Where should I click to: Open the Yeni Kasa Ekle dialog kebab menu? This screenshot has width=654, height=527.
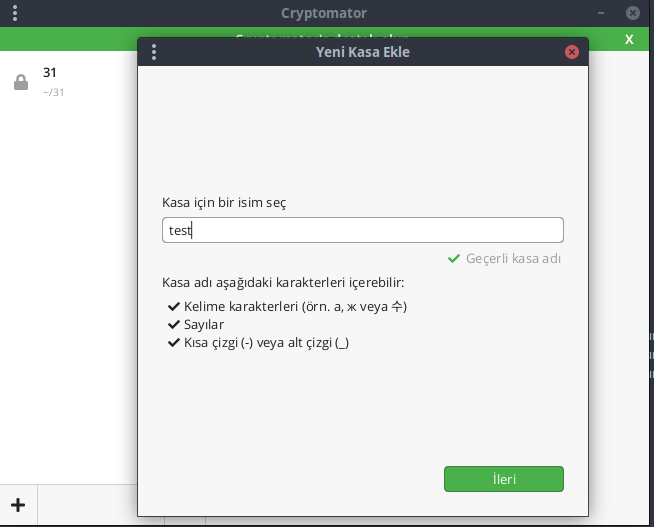(x=154, y=52)
